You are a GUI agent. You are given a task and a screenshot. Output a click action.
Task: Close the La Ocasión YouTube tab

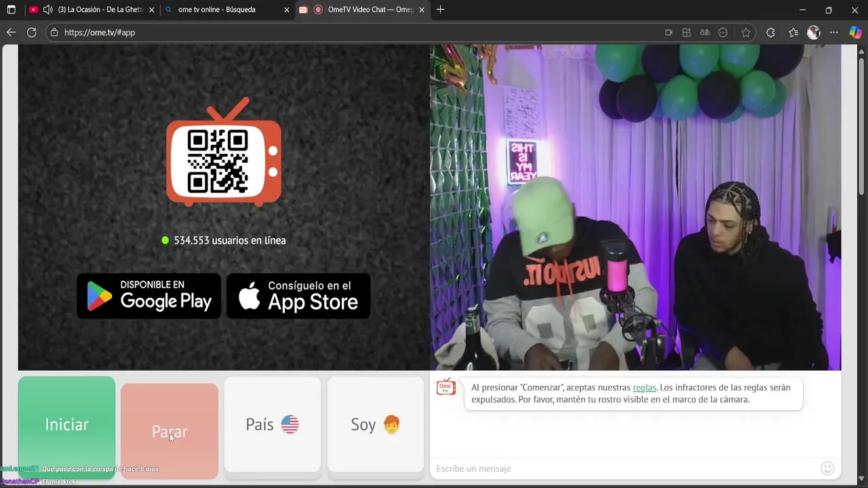click(151, 9)
